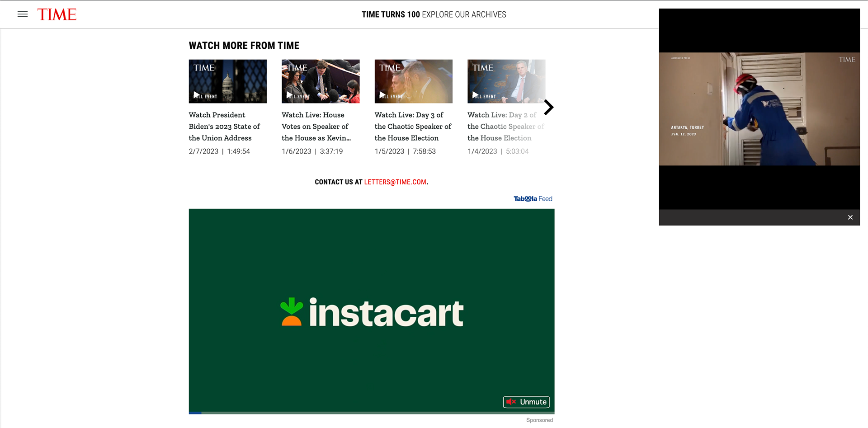Click play icon on House Votes thumbnail
Viewport: 868px width, 428px height.
(289, 95)
